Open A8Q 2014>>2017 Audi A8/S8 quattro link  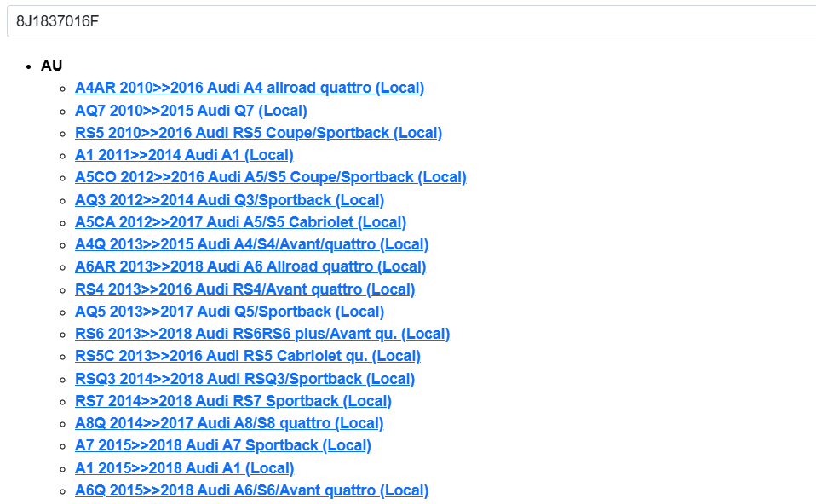click(229, 423)
